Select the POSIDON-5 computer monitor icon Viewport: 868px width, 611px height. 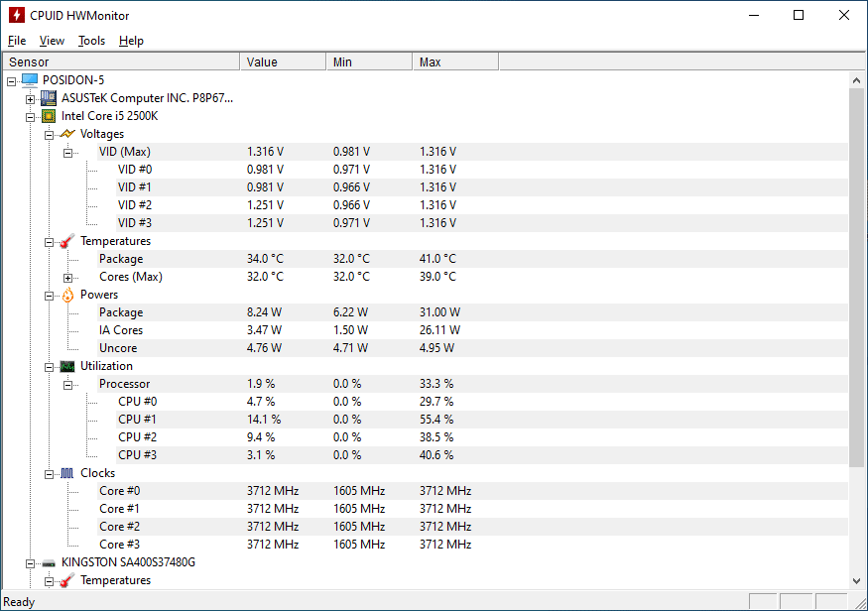click(x=30, y=80)
